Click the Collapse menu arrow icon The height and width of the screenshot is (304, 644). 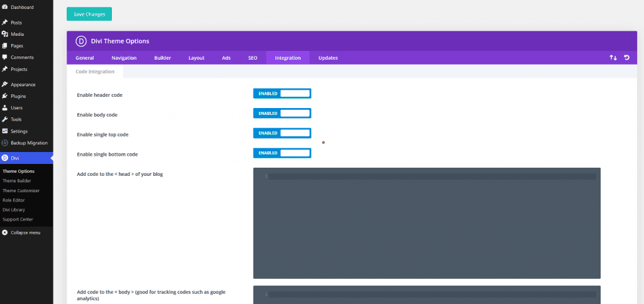5,232
